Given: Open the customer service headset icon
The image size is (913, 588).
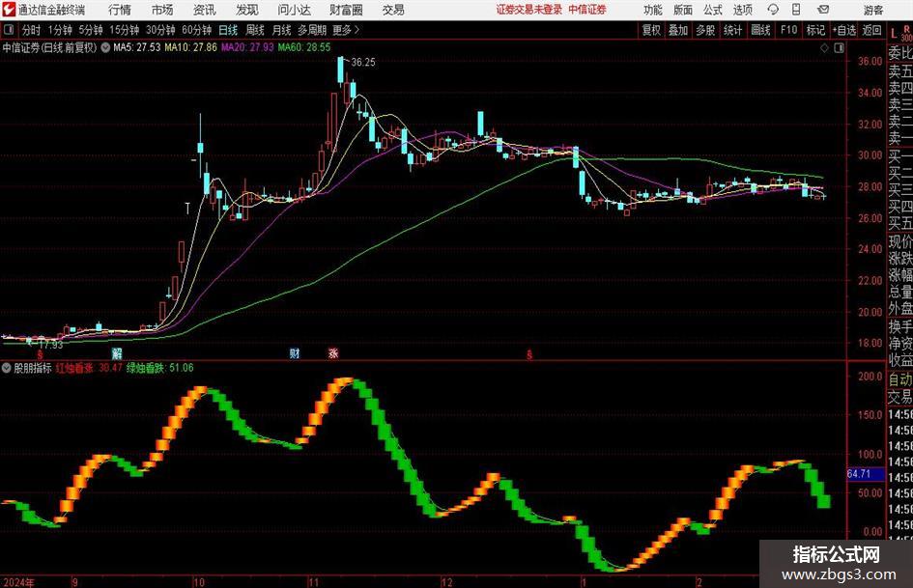Looking at the screenshot, I should click(x=773, y=10).
